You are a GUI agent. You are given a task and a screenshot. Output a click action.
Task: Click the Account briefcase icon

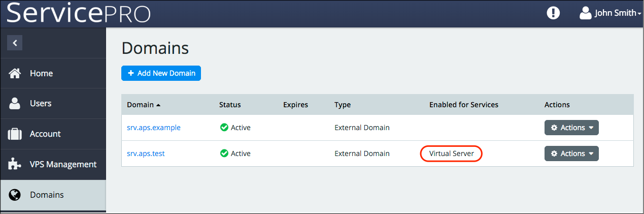15,134
